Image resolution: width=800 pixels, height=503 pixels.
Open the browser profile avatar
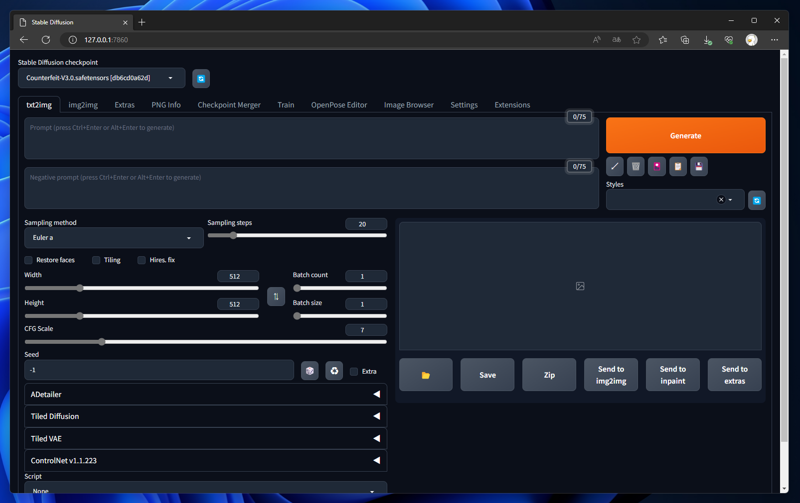[x=752, y=40]
